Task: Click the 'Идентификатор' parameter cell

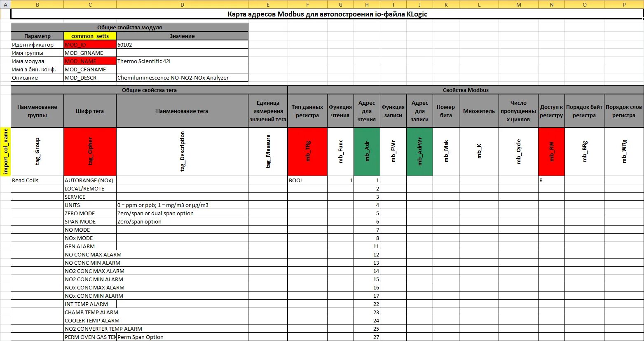Action: [x=37, y=45]
